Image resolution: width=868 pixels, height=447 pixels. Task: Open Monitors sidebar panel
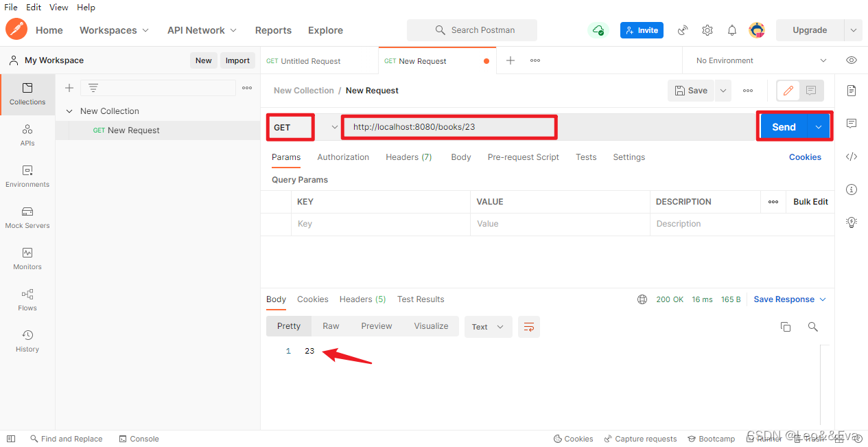coord(27,259)
